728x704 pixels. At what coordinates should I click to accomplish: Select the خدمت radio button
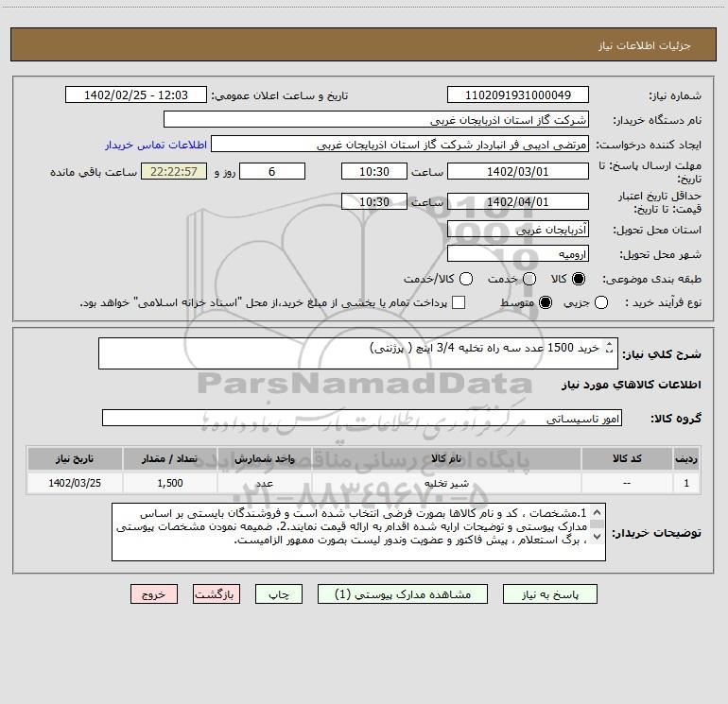click(x=529, y=279)
